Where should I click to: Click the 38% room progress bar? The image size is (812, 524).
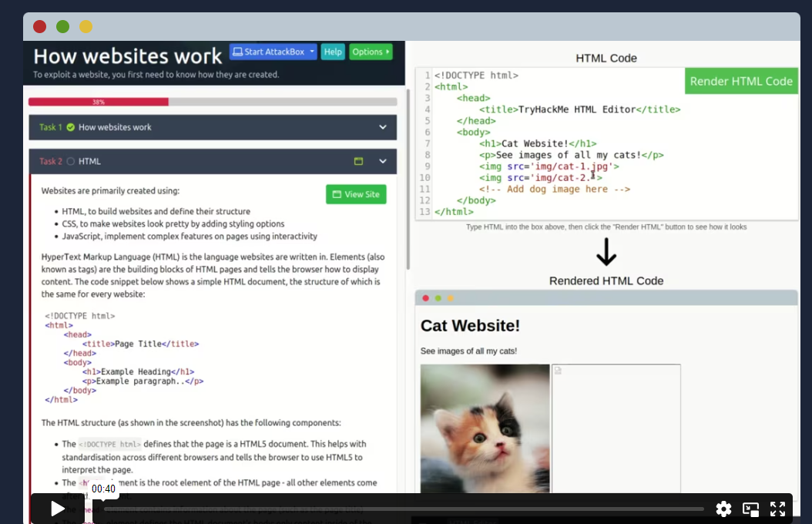coord(213,102)
